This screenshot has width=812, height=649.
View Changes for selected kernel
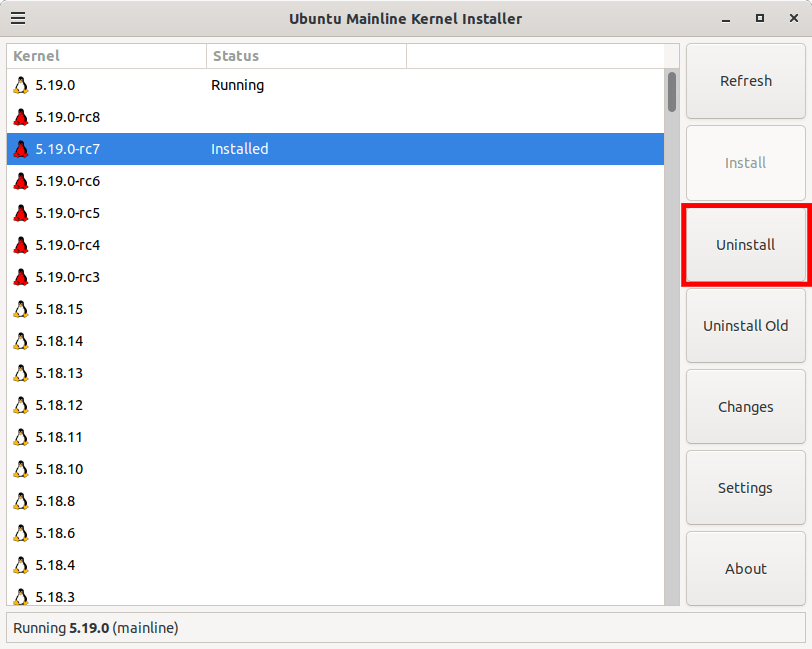pos(746,407)
